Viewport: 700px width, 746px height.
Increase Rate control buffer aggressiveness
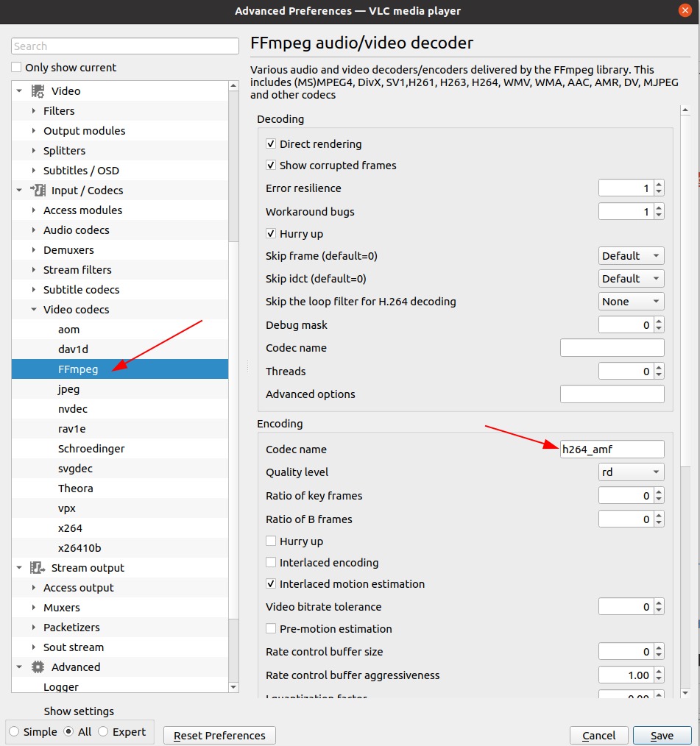tap(659, 671)
